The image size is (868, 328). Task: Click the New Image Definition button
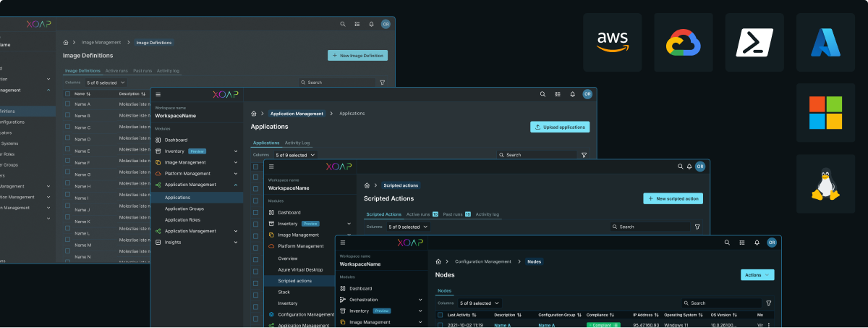357,55
